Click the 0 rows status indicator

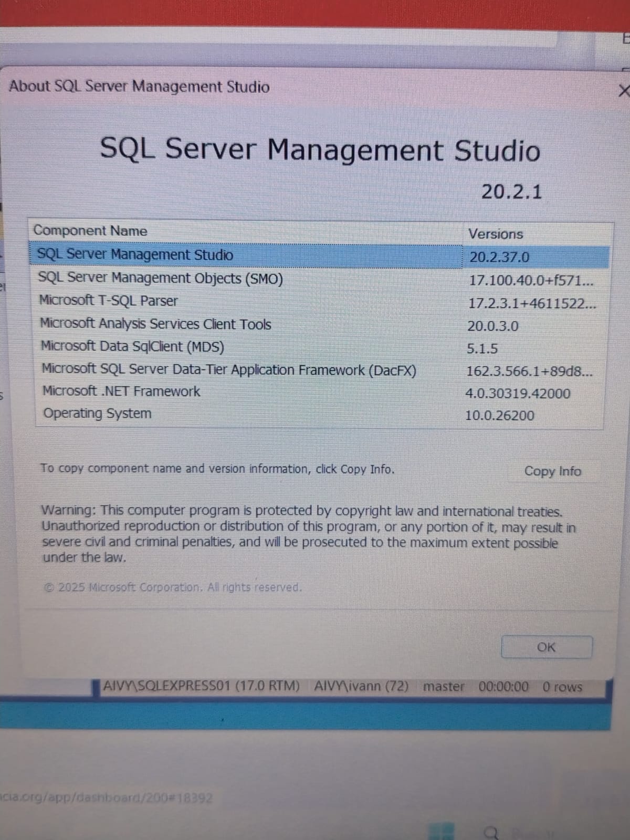[562, 687]
